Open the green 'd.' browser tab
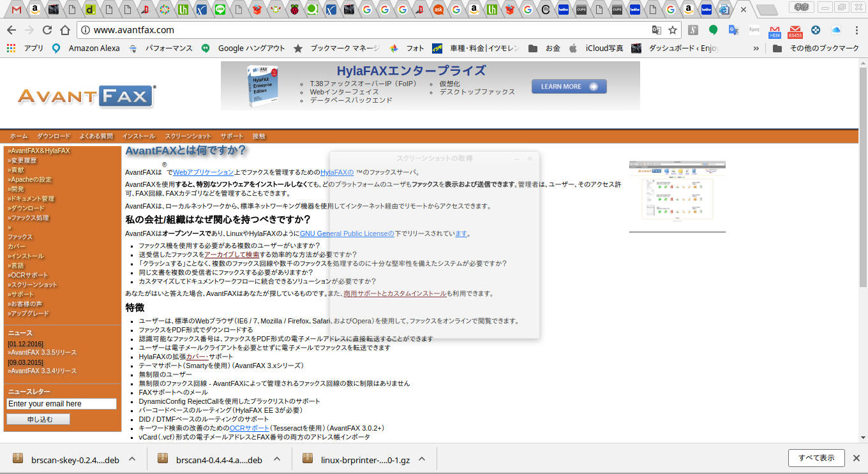The image size is (868, 474). coord(91,10)
